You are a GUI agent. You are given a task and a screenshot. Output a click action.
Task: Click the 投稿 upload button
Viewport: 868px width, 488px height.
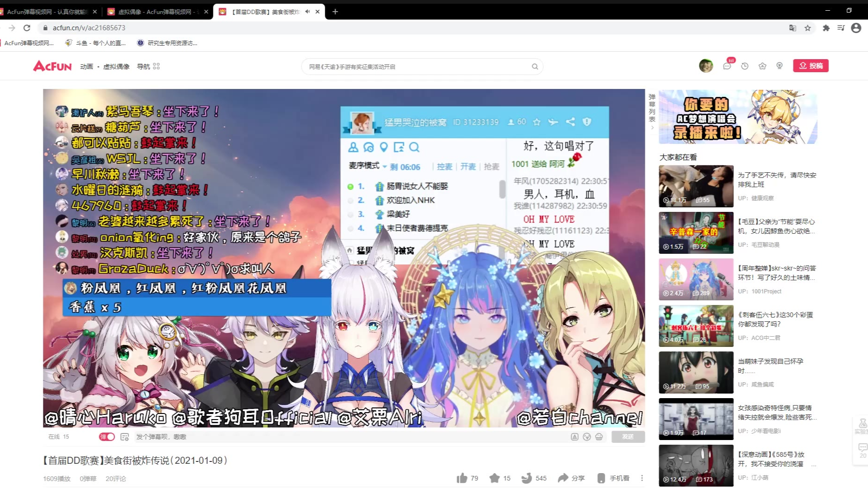coord(811,66)
